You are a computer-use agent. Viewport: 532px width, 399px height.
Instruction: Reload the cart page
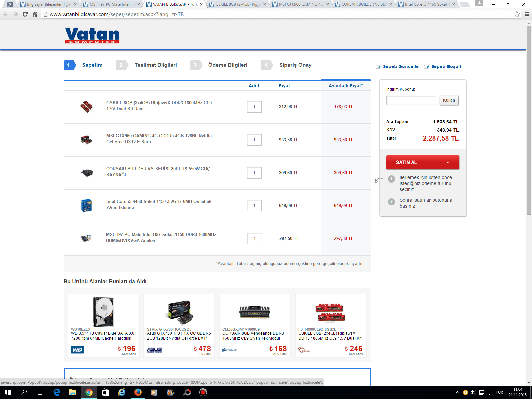coord(25,14)
